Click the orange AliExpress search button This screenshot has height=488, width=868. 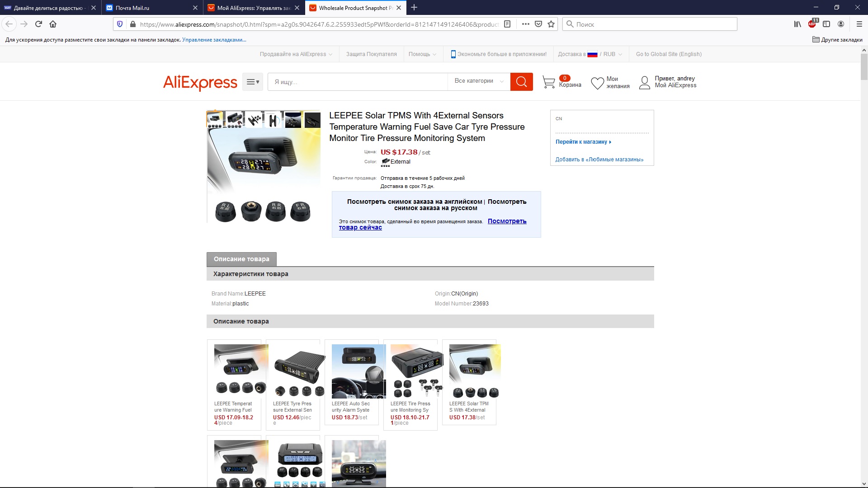tap(521, 82)
